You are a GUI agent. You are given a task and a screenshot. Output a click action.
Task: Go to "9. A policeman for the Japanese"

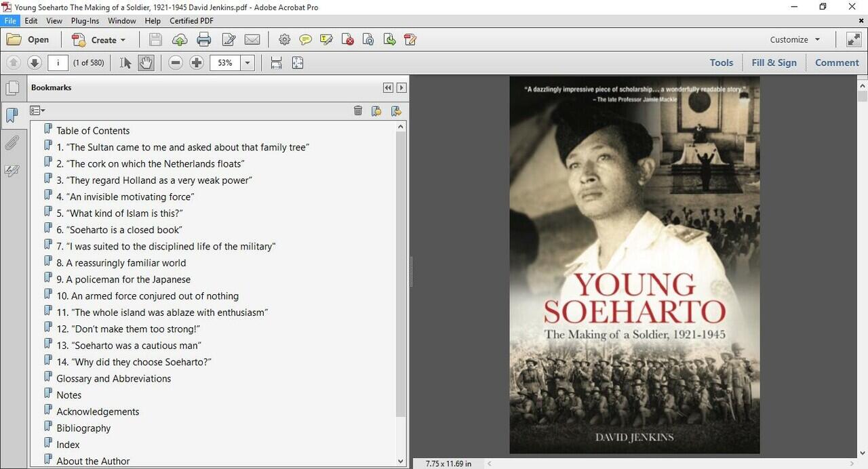click(123, 280)
